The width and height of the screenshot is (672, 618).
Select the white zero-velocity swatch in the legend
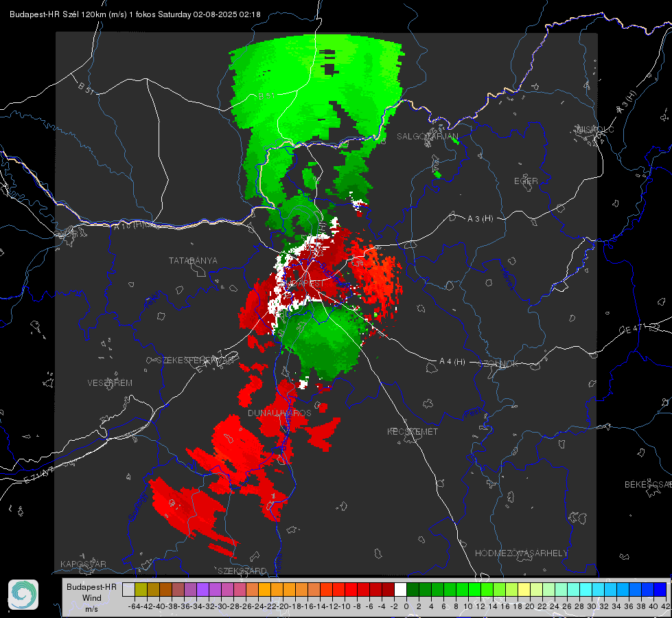tap(400, 589)
